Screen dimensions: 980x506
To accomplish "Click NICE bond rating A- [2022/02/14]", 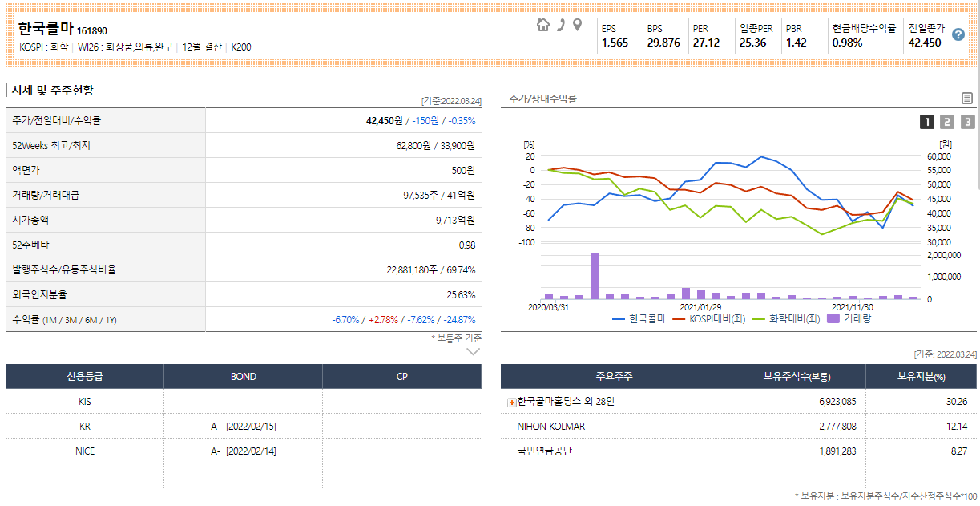I will coord(244,451).
